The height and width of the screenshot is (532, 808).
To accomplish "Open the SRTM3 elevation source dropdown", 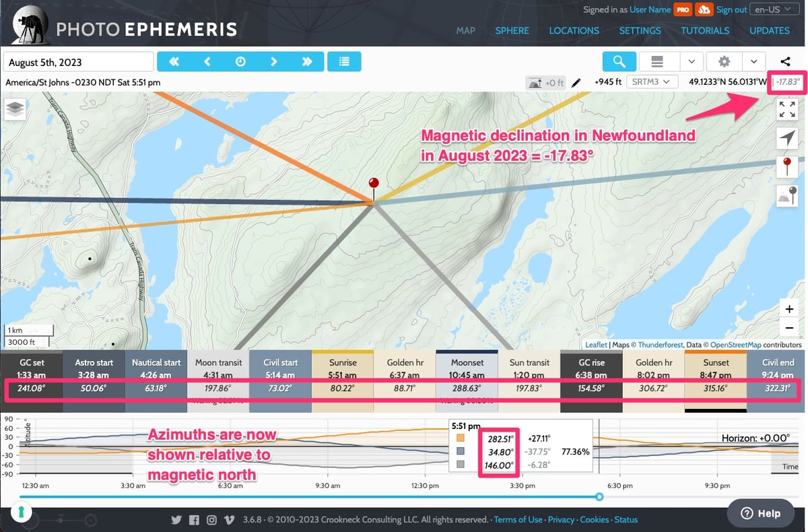I will click(651, 81).
